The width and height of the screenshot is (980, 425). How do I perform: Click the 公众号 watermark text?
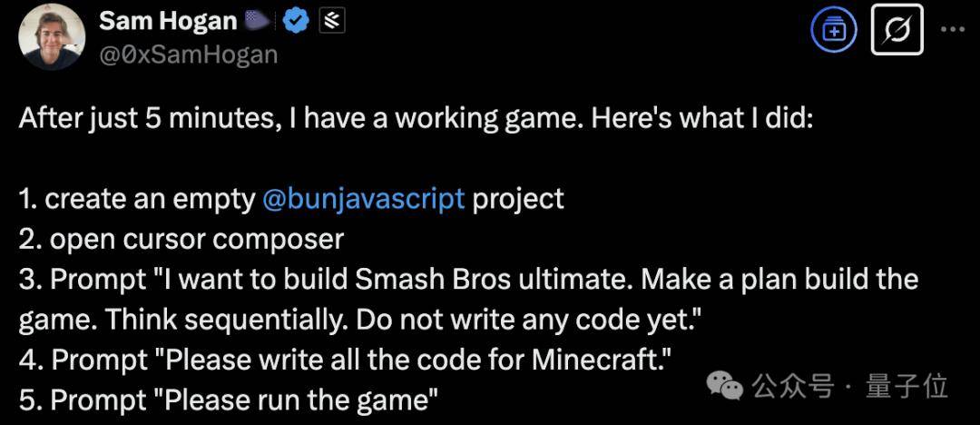point(793,386)
